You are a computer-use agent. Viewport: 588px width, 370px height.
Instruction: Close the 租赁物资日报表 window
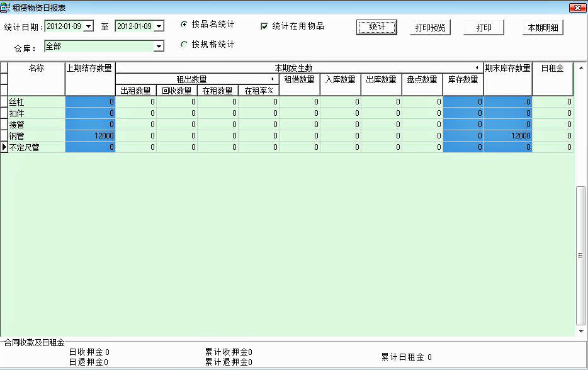pos(577,8)
